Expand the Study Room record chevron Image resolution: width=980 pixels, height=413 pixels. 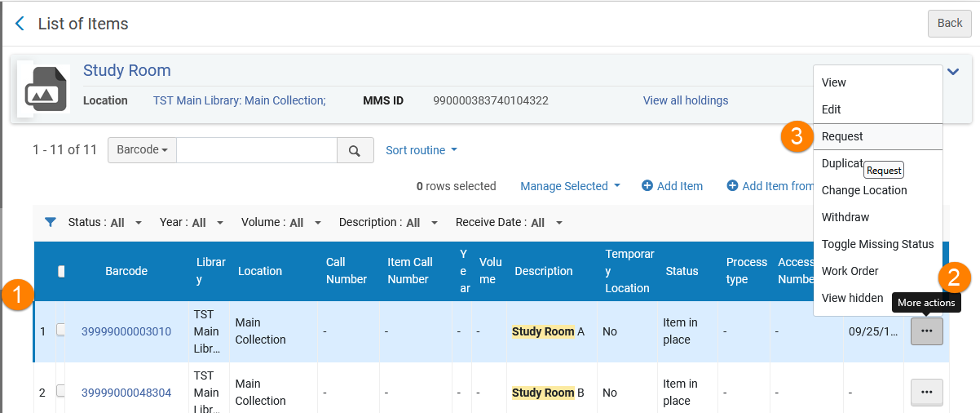tap(953, 72)
